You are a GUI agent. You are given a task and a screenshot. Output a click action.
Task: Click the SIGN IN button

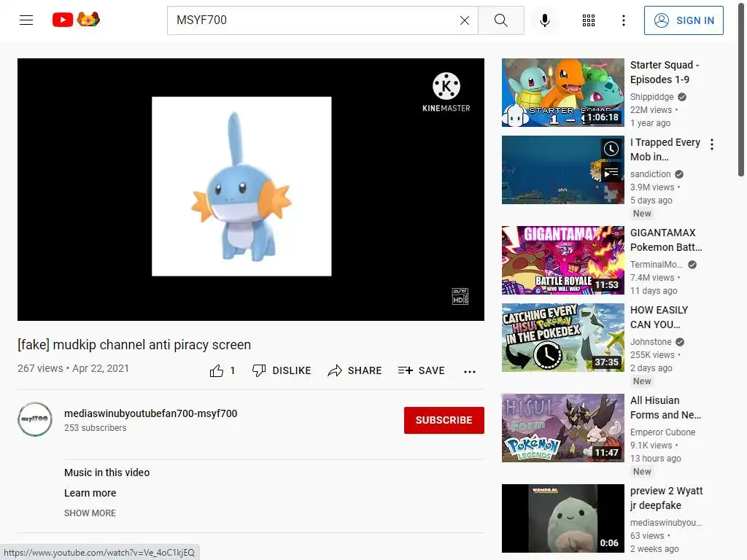tap(683, 20)
